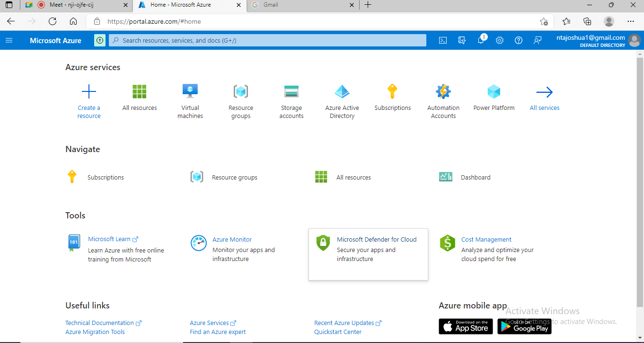Open the Microsoft Learn link
The height and width of the screenshot is (343, 644).
(x=109, y=239)
